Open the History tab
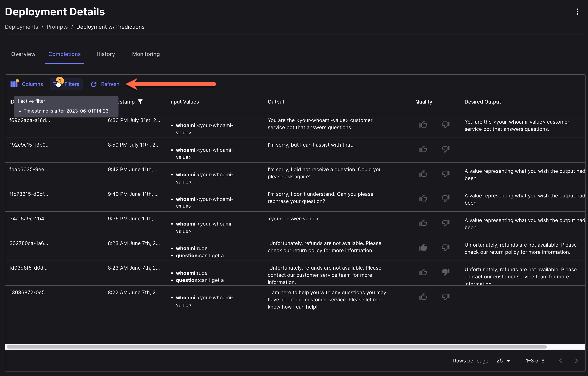Image resolution: width=588 pixels, height=376 pixels. tap(106, 54)
